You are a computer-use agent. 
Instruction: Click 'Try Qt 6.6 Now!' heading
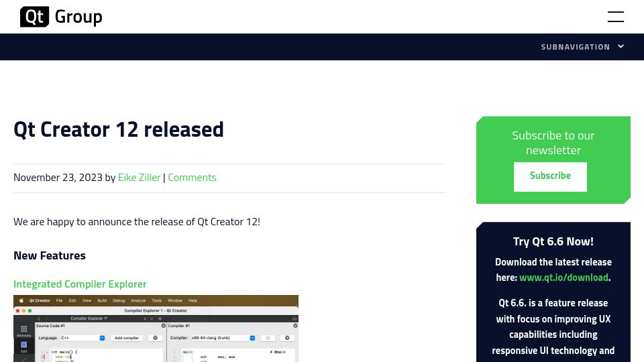coord(553,241)
